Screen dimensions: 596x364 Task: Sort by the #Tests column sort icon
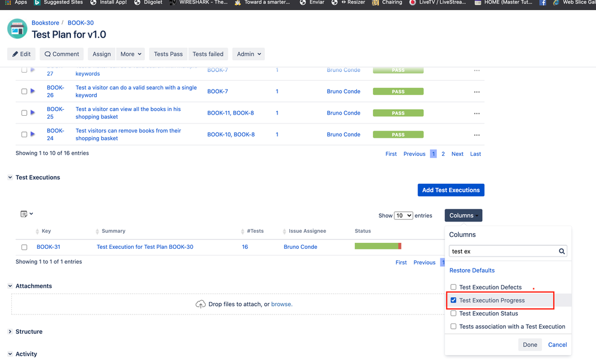pos(242,232)
